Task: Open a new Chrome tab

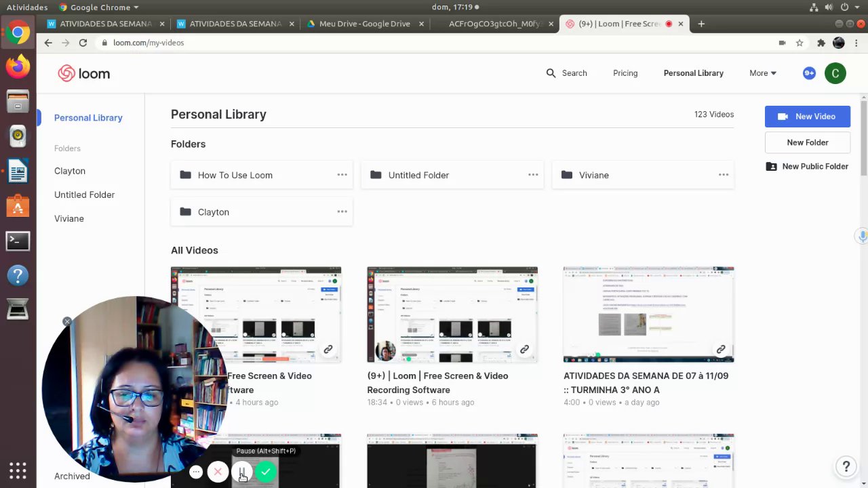Action: [x=701, y=24]
